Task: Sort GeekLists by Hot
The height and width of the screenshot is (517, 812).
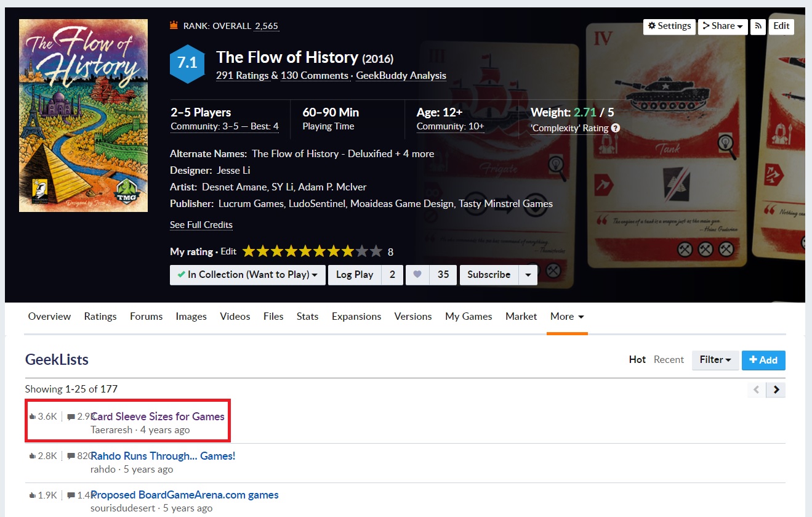Action: coord(637,360)
